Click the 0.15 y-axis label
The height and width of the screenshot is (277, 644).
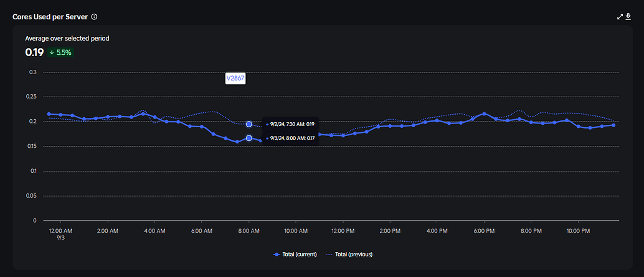pos(31,146)
